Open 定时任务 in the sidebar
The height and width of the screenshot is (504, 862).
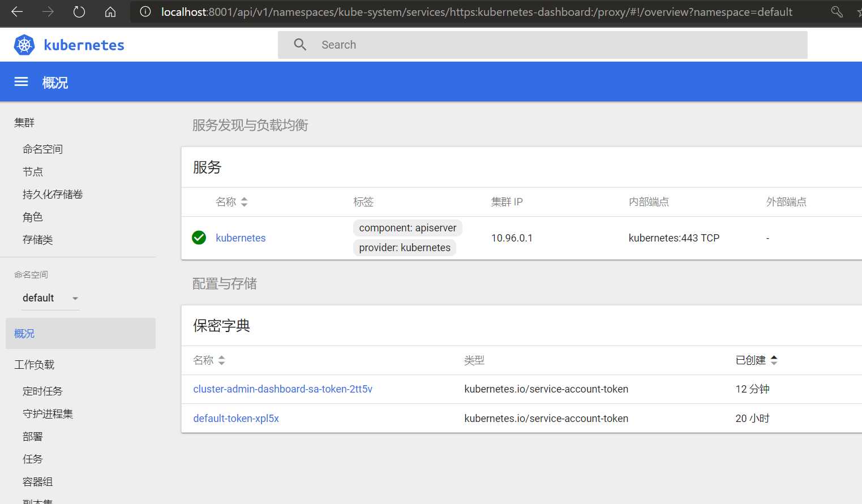[x=42, y=391]
